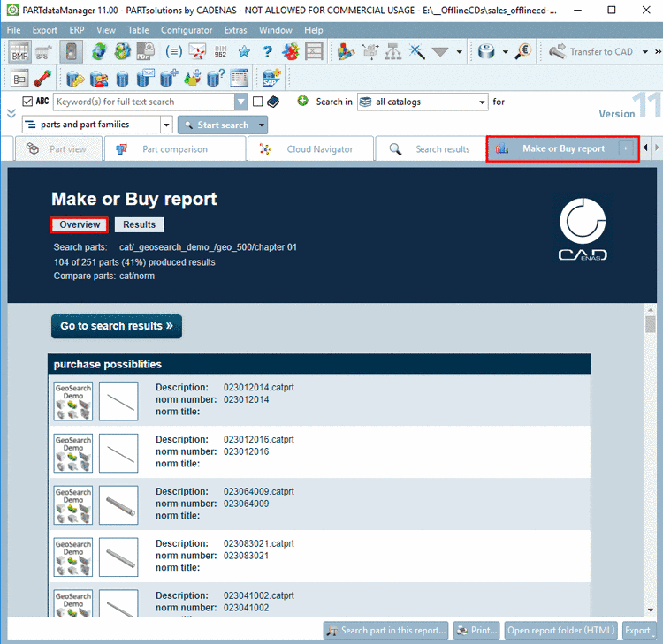Viewport: 663px width, 644px height.
Task: Click the database with users icon
Action: [99, 79]
